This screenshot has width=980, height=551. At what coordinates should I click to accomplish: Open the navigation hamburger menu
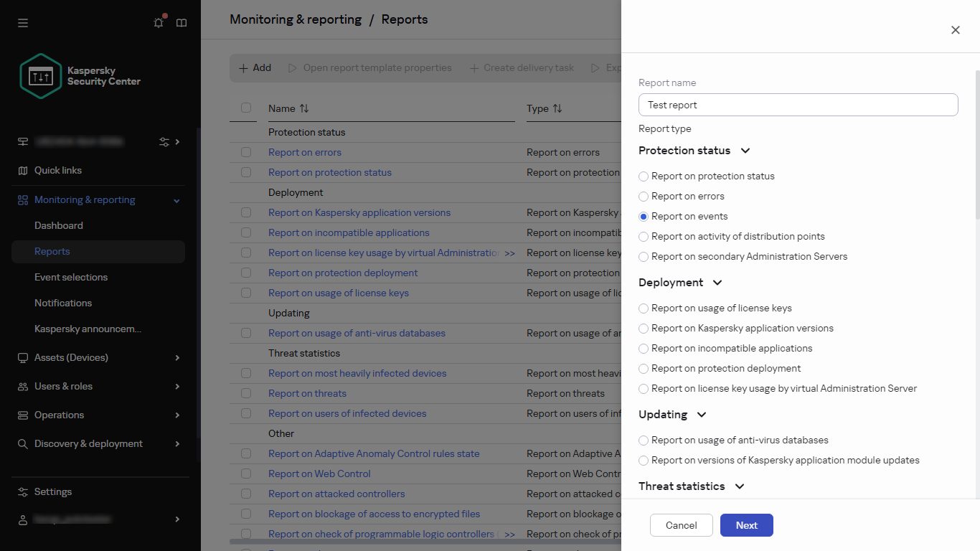coord(22,22)
